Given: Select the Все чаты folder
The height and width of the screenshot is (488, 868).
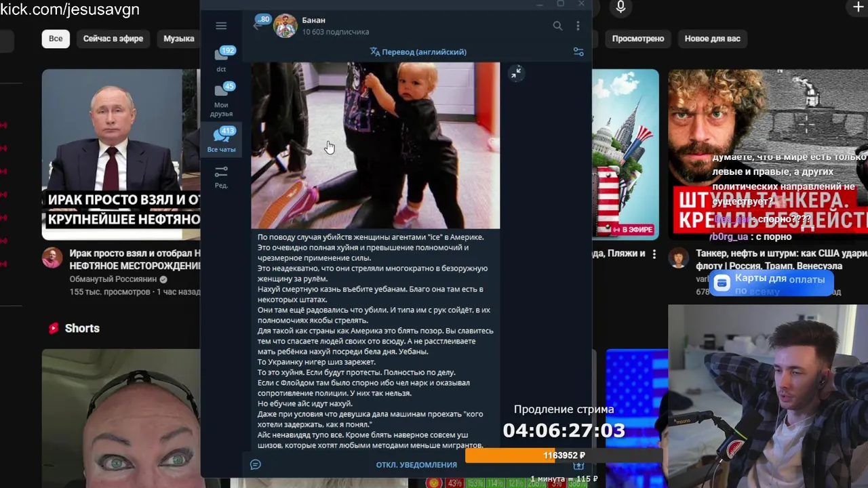Looking at the screenshot, I should [221, 140].
